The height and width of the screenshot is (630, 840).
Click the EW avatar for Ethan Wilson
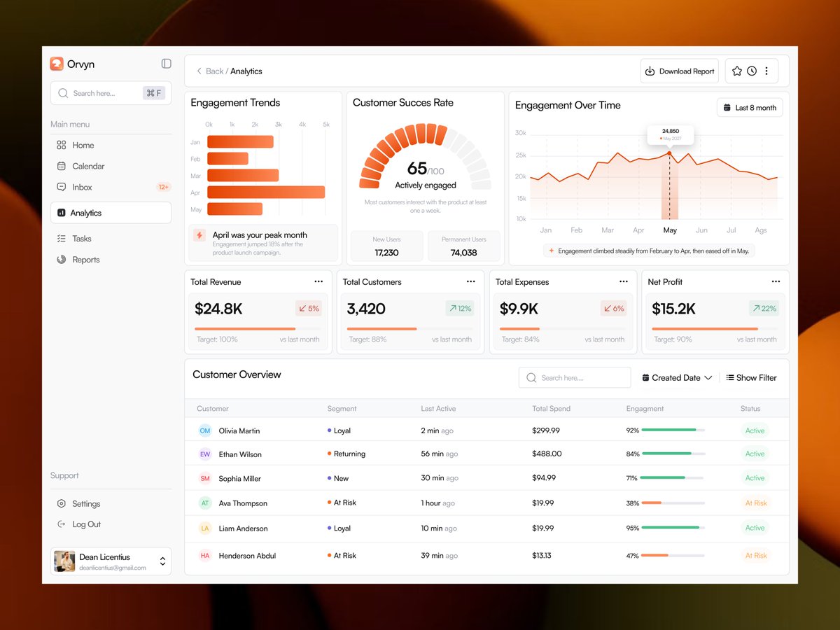click(205, 454)
